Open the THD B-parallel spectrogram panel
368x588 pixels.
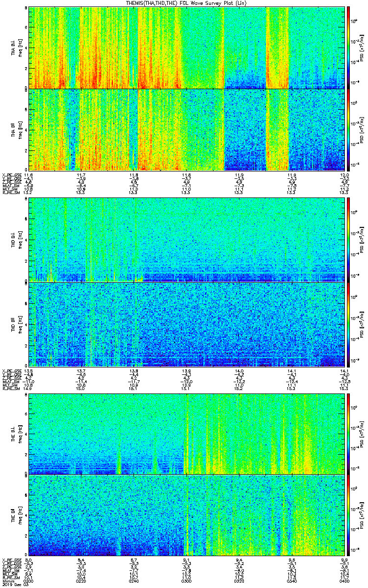click(x=186, y=324)
